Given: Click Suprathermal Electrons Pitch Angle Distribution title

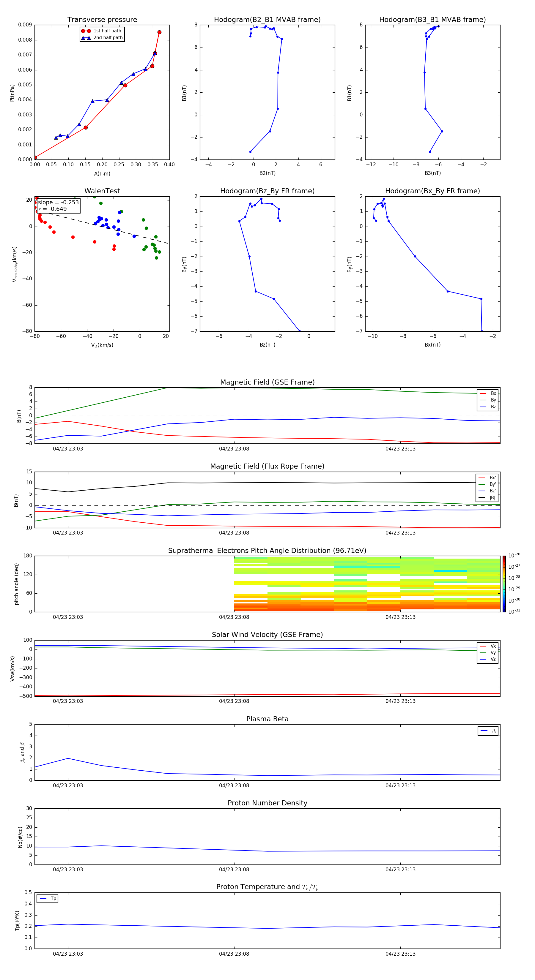Looking at the screenshot, I should click(267, 551).
